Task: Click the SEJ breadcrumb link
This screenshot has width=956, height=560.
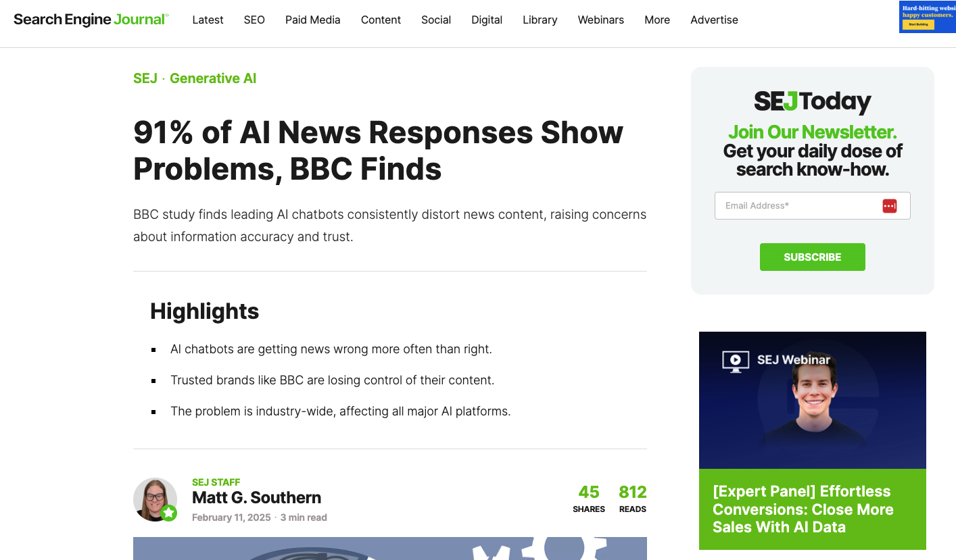Action: (x=145, y=78)
